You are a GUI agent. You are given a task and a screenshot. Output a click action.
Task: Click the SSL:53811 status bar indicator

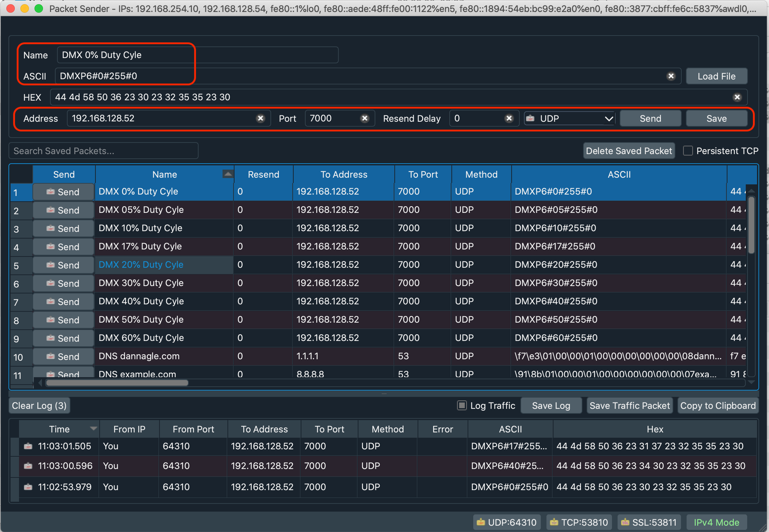pos(649,522)
